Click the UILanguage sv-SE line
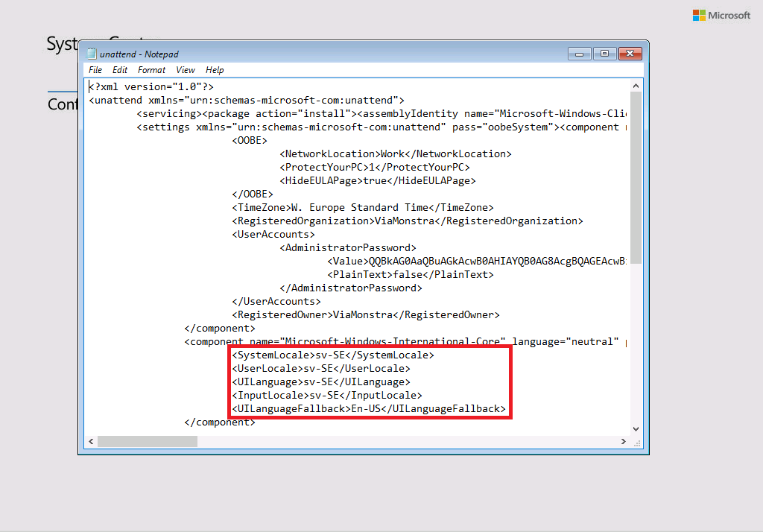 [x=321, y=382]
